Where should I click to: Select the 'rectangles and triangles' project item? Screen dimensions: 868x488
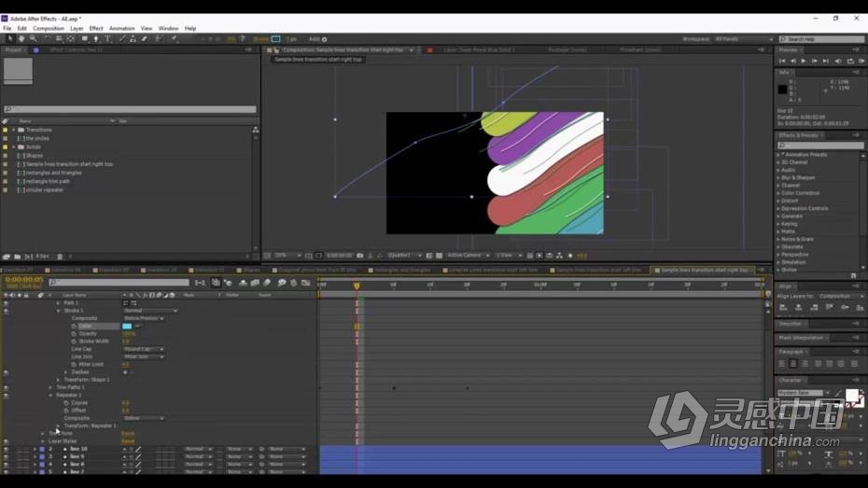click(54, 173)
